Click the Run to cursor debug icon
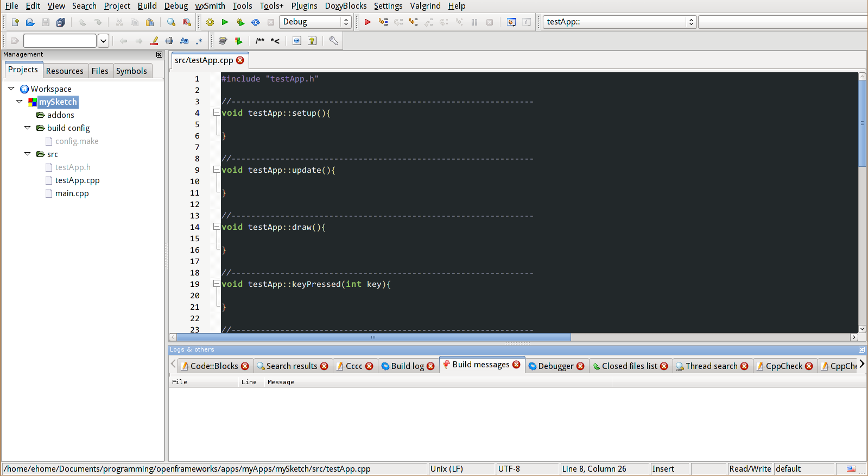 click(x=383, y=22)
